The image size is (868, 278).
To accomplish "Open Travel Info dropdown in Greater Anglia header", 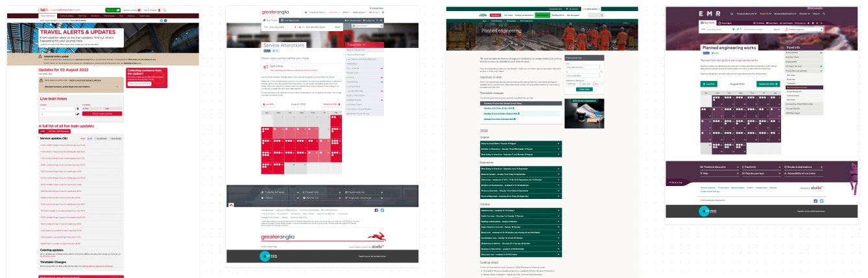I will pyautogui.click(x=333, y=12).
